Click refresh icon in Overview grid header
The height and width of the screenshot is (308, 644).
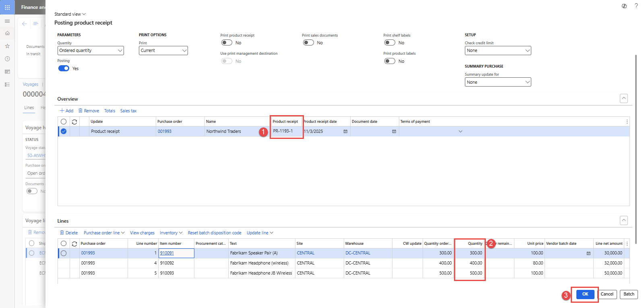pos(74,122)
